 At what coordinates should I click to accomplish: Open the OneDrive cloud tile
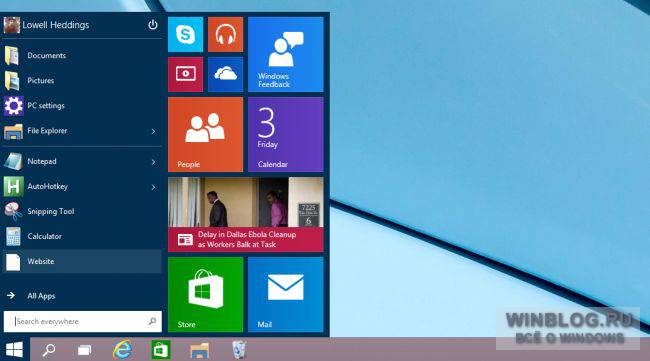click(x=225, y=74)
